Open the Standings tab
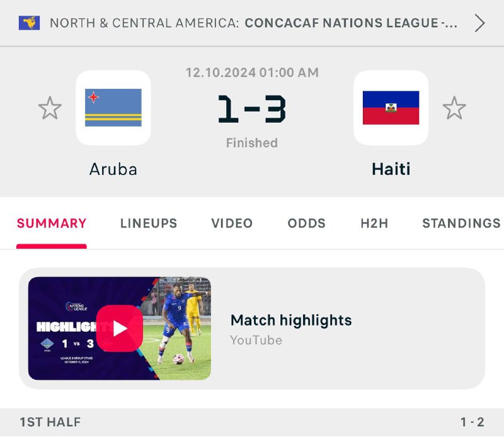The width and height of the screenshot is (504, 437). (x=461, y=224)
